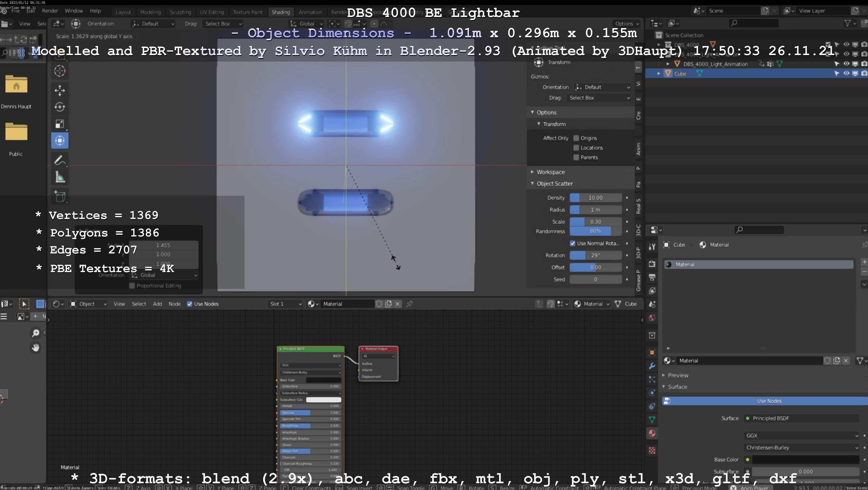
Task: Open the Scene properties tab
Action: coord(652,304)
